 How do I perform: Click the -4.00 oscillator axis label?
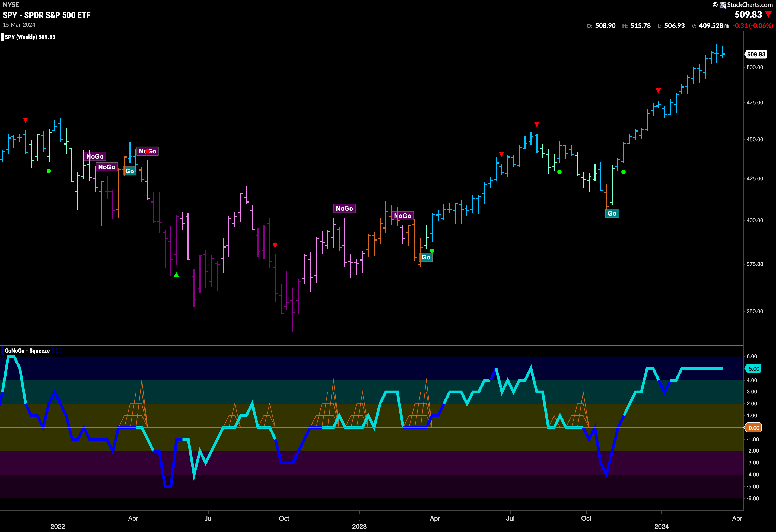click(753, 475)
